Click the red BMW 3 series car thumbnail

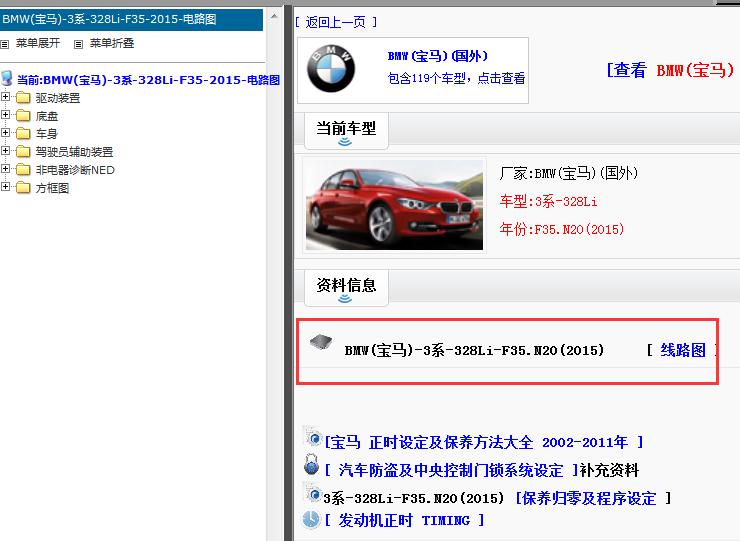[x=394, y=205]
